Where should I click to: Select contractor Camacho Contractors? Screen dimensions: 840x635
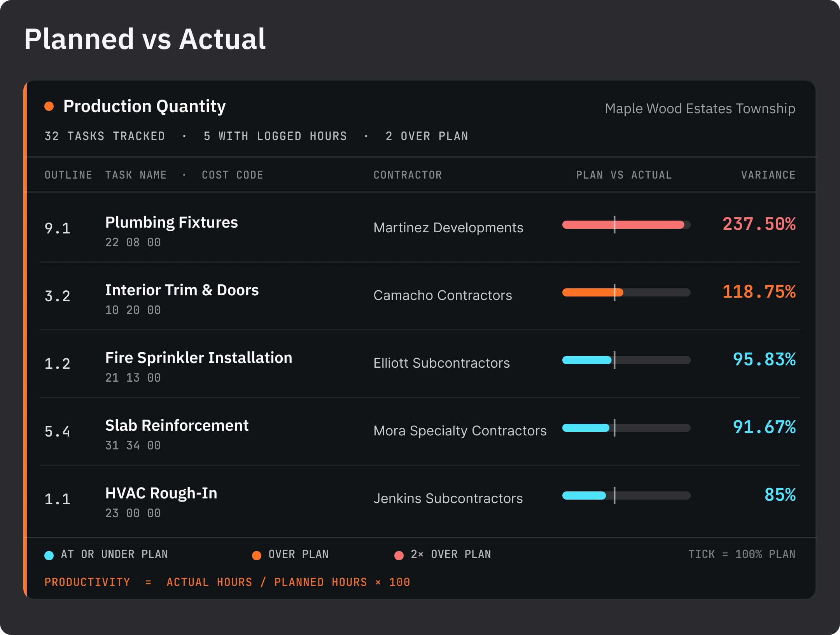coord(443,295)
